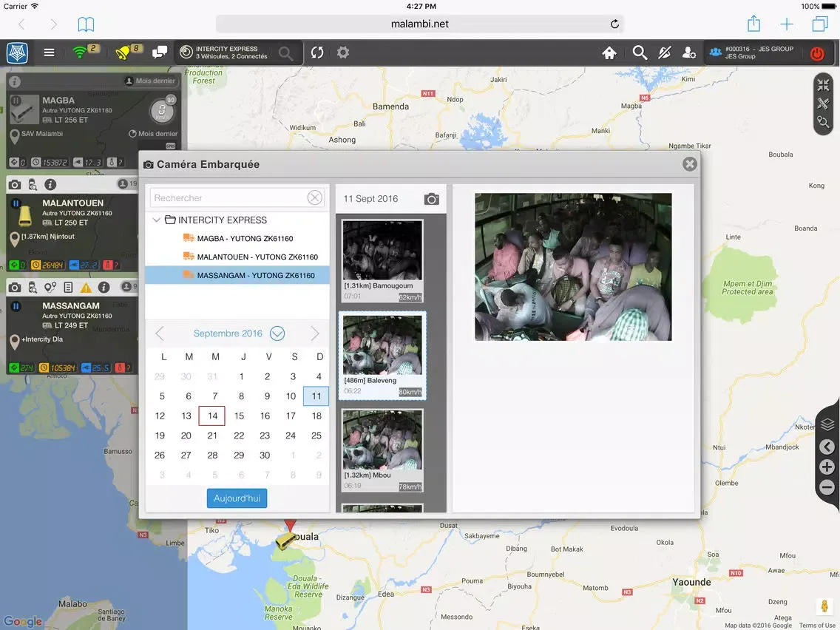840x630 pixels.
Task: Collapse the right map control panel arrow
Action: [x=827, y=447]
